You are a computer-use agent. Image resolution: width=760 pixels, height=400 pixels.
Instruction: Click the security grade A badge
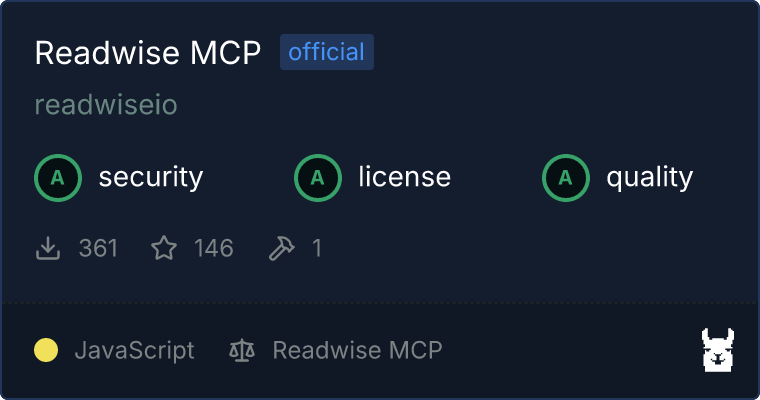click(58, 178)
